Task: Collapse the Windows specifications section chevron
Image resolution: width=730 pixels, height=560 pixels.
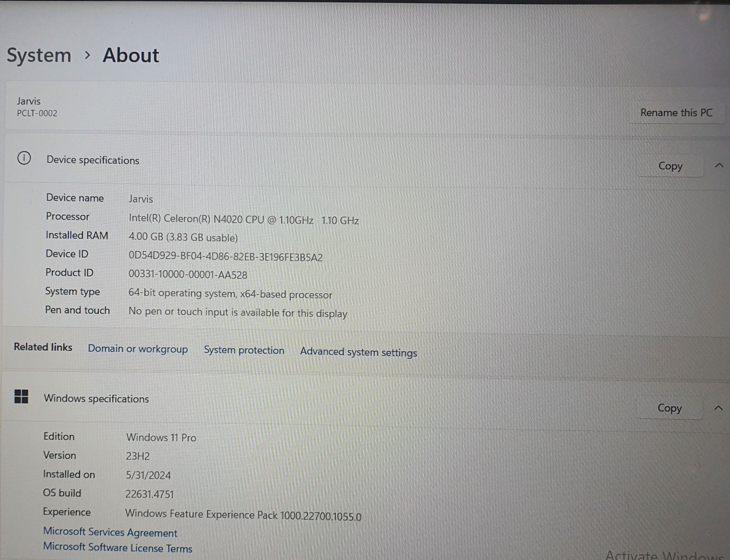Action: pyautogui.click(x=718, y=408)
